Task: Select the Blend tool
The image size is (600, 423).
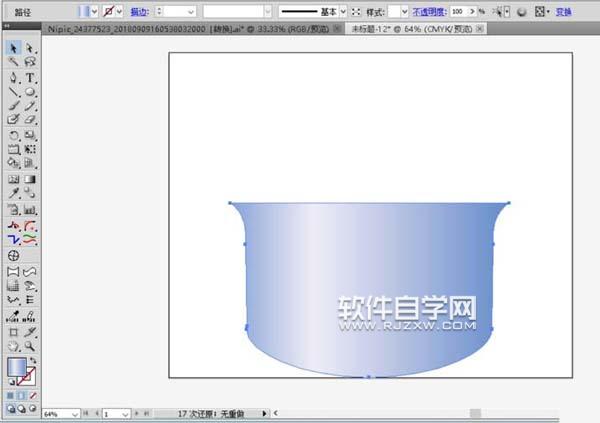Action: (30, 193)
